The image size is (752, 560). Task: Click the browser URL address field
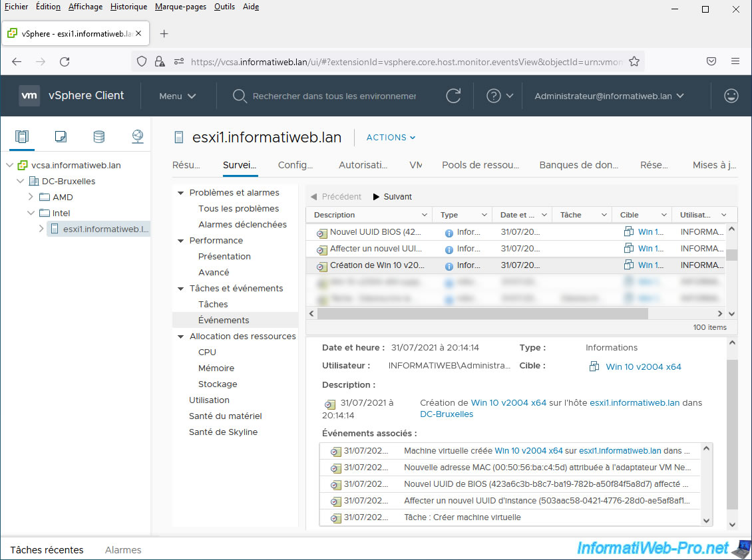tap(407, 61)
